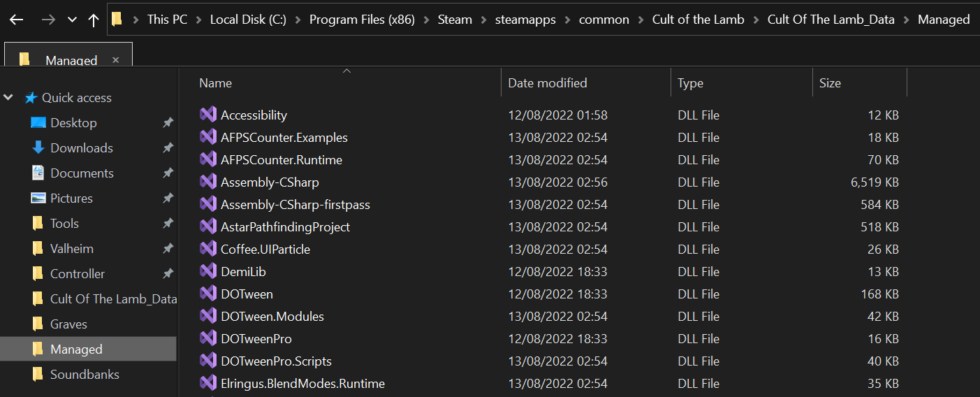Click the pin icon beside Controller

[x=168, y=274]
